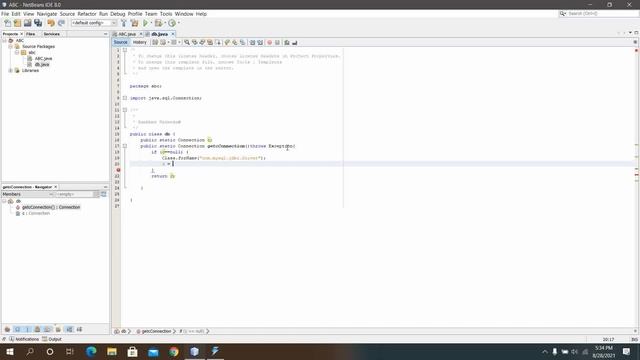
Task: Toggle Show Static Members in Navigator
Action: tap(27, 329)
